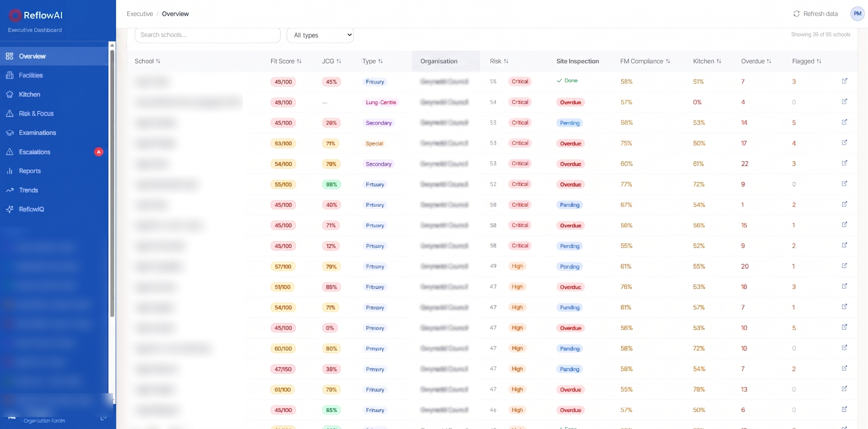Click the Organisation column header
868x429 pixels.
click(439, 61)
